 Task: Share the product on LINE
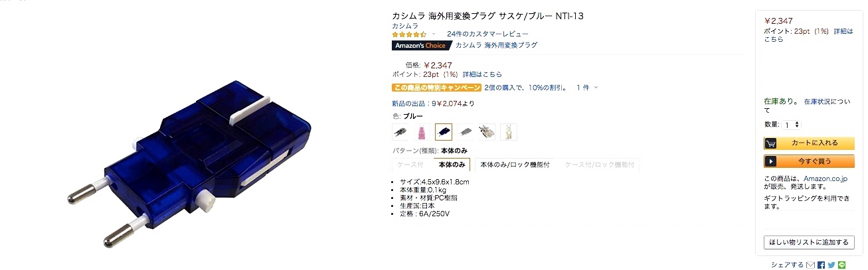click(x=842, y=265)
